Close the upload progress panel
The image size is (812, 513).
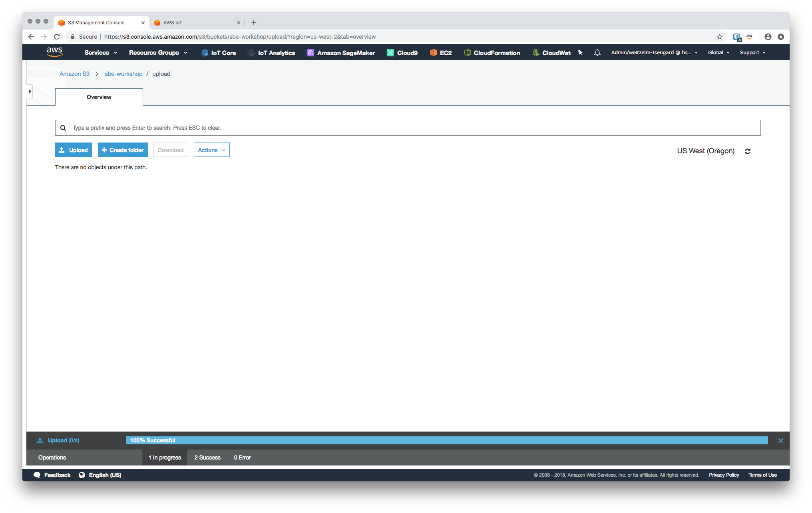[x=781, y=440]
